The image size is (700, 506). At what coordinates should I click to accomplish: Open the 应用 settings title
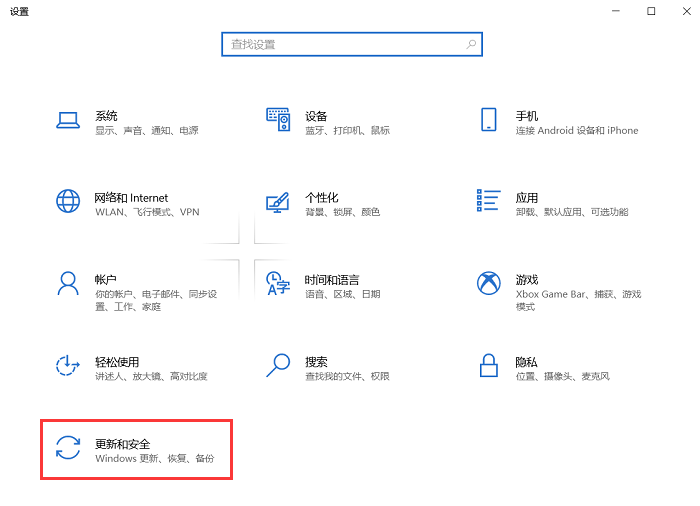tap(527, 198)
